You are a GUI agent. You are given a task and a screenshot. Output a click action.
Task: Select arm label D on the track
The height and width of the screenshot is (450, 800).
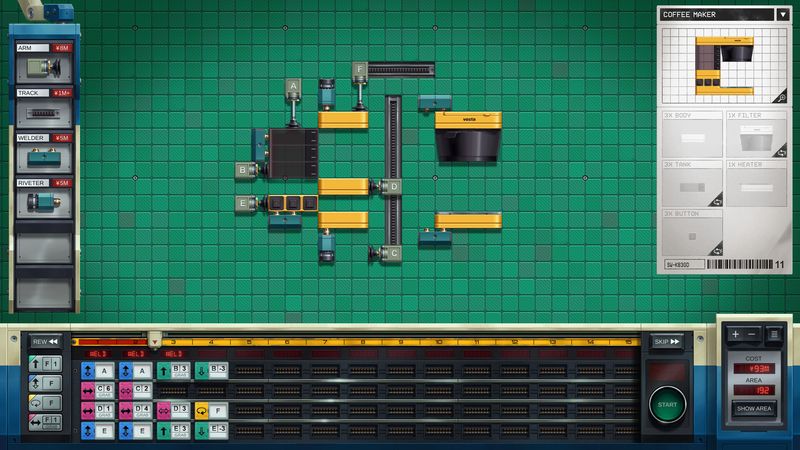394,187
